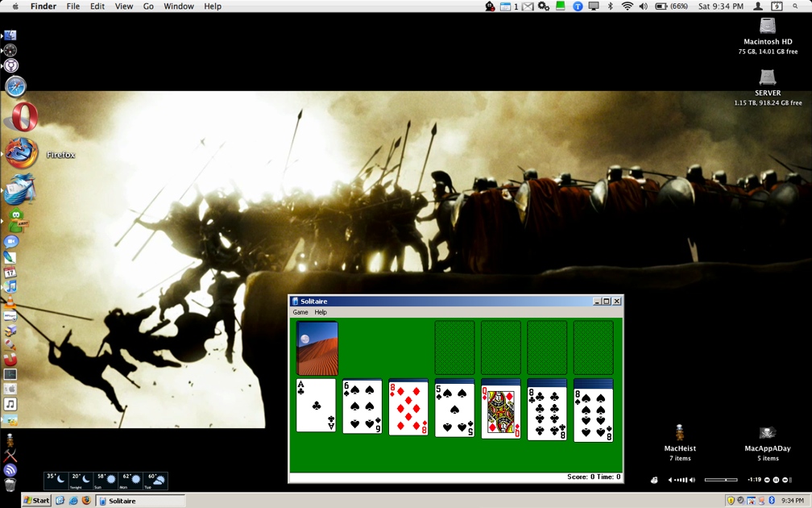The height and width of the screenshot is (508, 812).
Task: Click the menu bar date and time
Action: click(x=720, y=6)
